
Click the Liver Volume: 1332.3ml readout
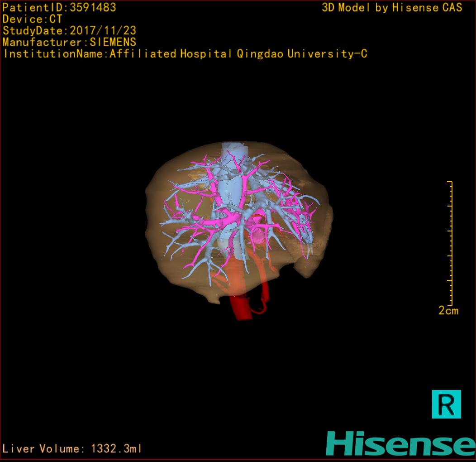72,449
